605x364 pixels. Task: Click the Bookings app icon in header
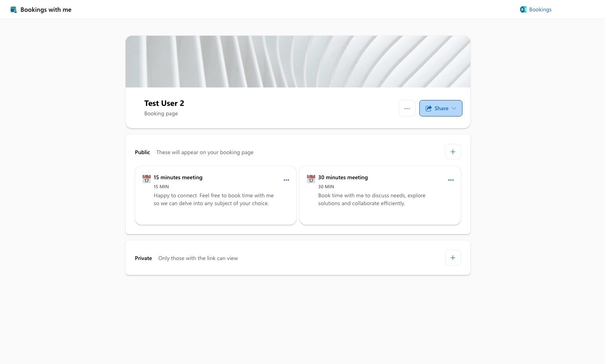[x=523, y=10]
